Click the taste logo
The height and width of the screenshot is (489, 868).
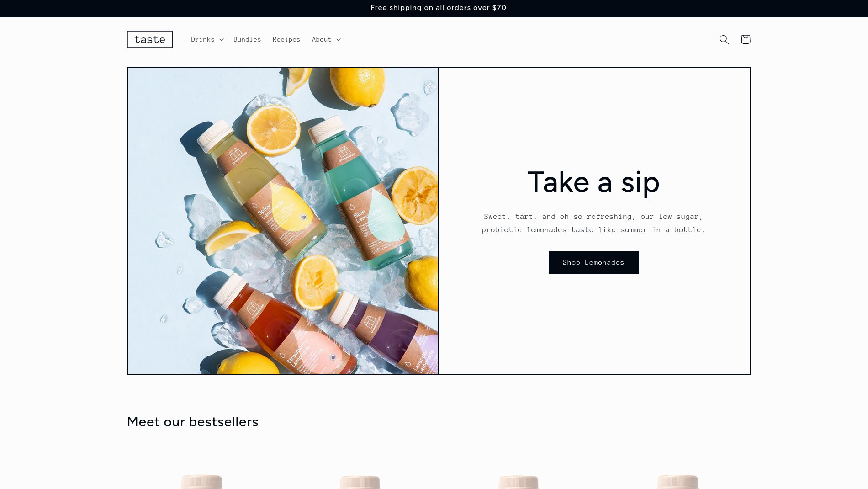pyautogui.click(x=150, y=39)
